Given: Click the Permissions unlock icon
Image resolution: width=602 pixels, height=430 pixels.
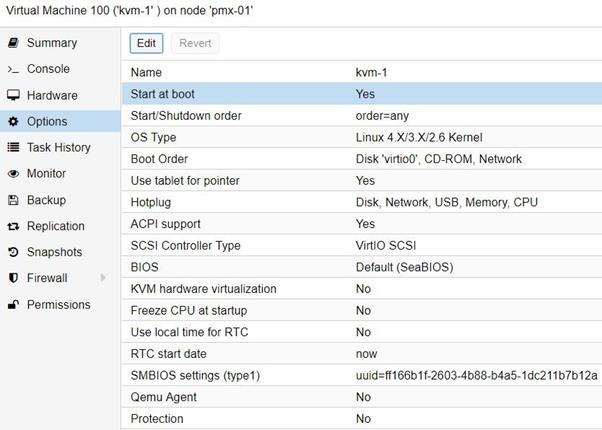Looking at the screenshot, I should [x=13, y=305].
